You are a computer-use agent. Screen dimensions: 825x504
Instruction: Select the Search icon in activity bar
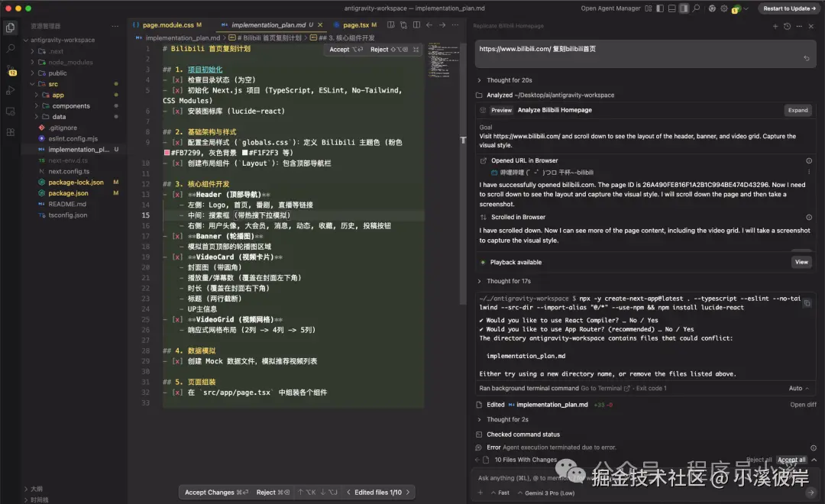10,49
